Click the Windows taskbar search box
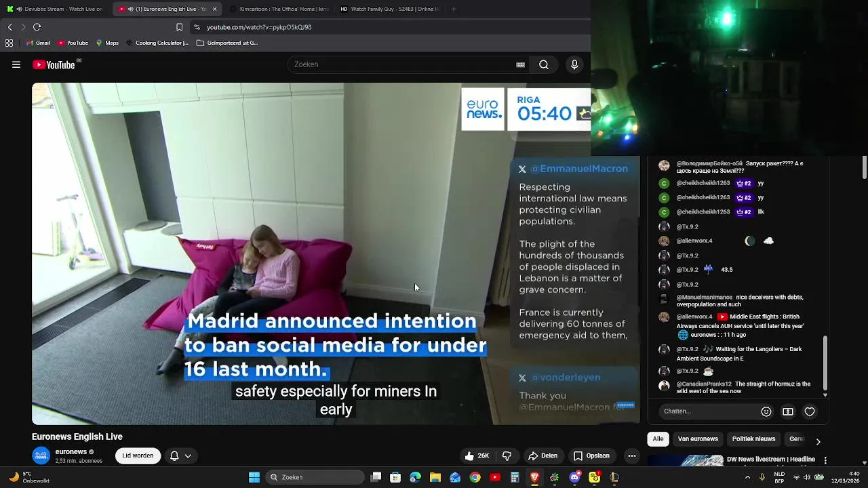The image size is (868, 488). tap(315, 477)
